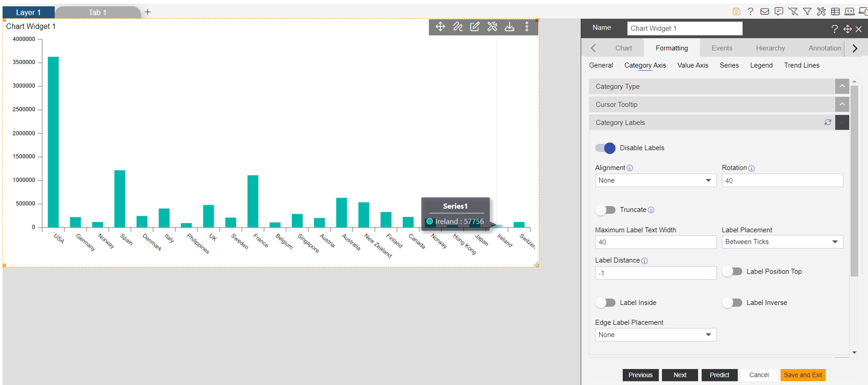Screen dimensions: 868x385
Task: Enable the Label Inside toggle
Action: [x=605, y=303]
